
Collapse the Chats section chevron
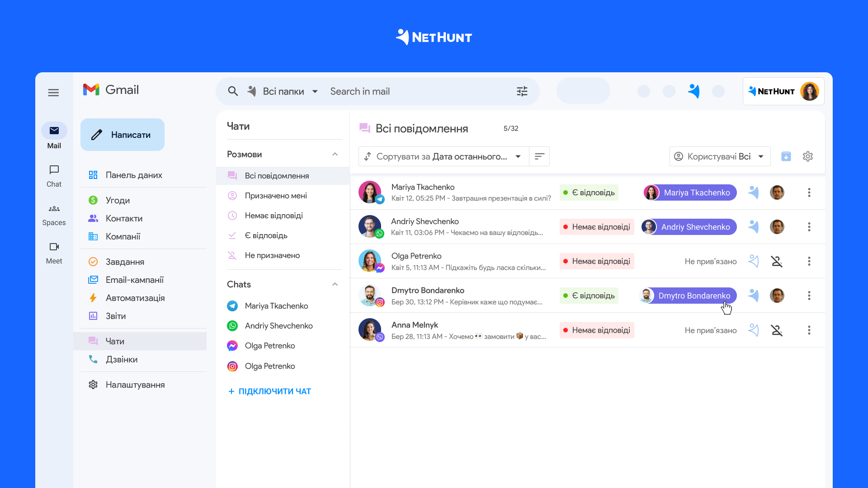pos(335,284)
